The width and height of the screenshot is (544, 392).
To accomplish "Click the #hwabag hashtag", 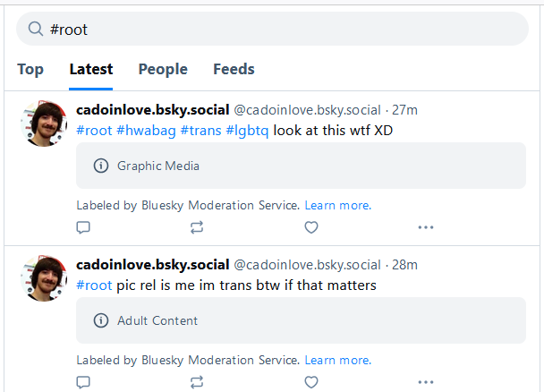I will click(x=146, y=131).
